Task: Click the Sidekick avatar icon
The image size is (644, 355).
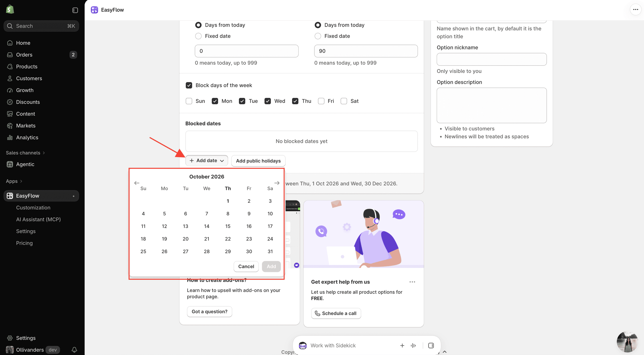Action: pyautogui.click(x=303, y=345)
